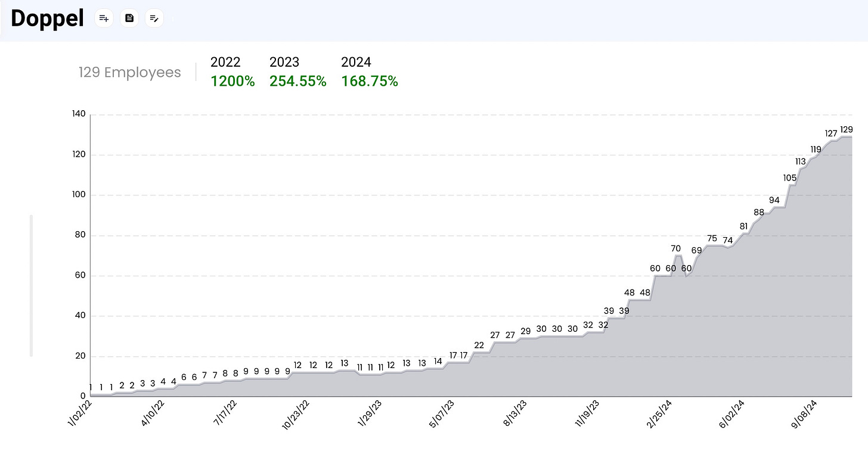The image size is (868, 467).
Task: Click the 7/17/22 x-axis date
Action: coord(225,414)
